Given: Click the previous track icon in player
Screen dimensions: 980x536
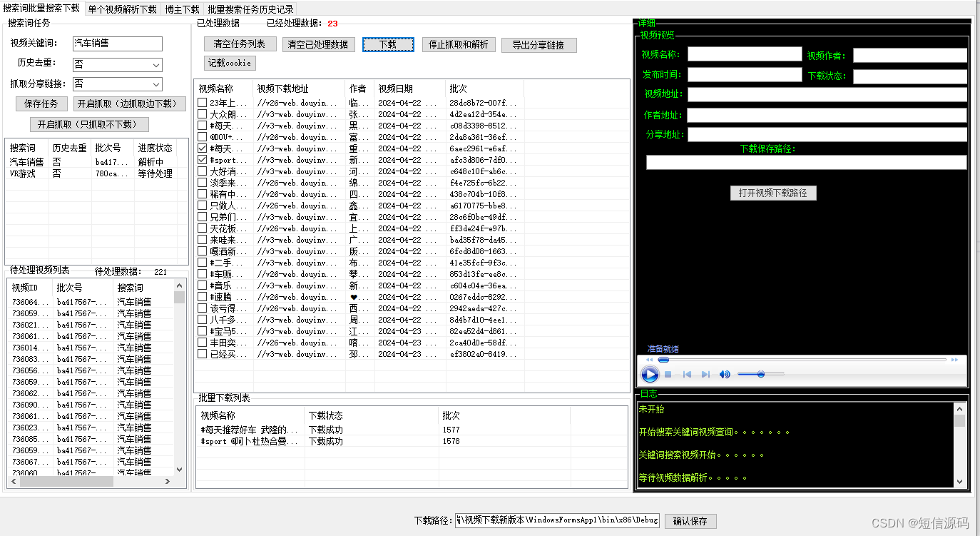Looking at the screenshot, I should point(687,374).
